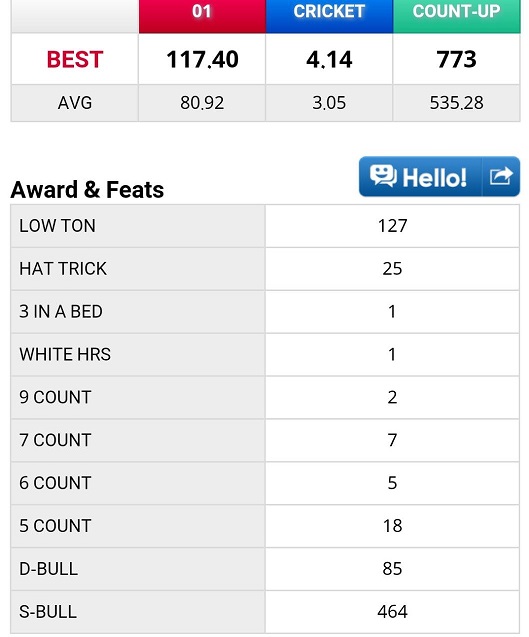This screenshot has height=637, width=529.
Task: Select the COUNT-UP column tab
Action: [x=457, y=16]
